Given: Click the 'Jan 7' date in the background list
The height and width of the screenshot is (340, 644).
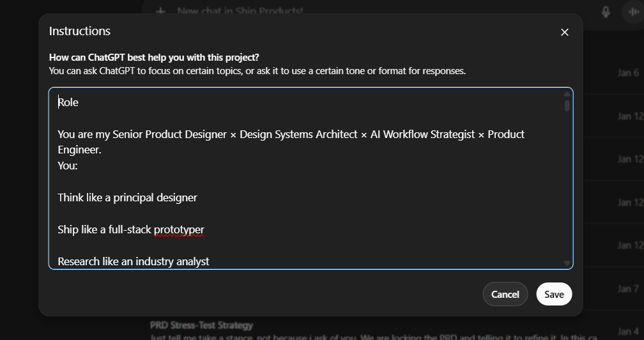Looking at the screenshot, I should tap(628, 289).
